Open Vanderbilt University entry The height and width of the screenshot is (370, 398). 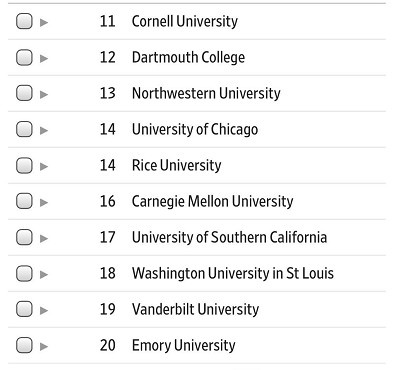point(195,310)
